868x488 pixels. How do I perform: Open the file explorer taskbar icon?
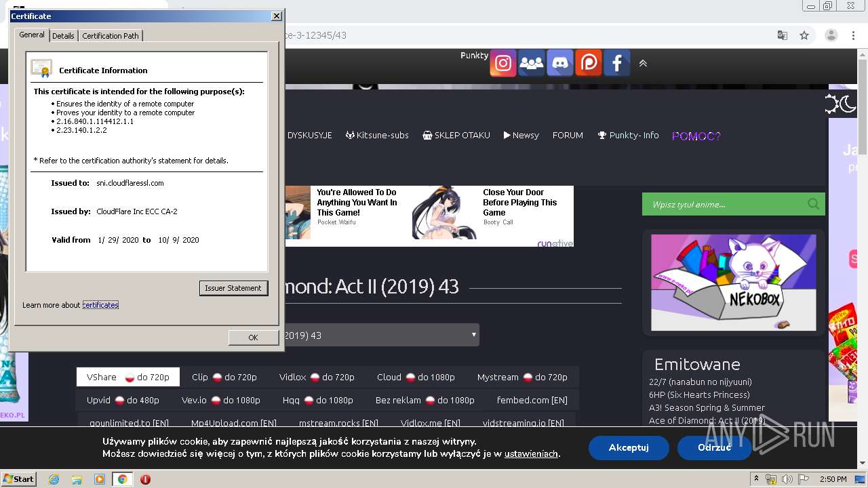[x=77, y=479]
